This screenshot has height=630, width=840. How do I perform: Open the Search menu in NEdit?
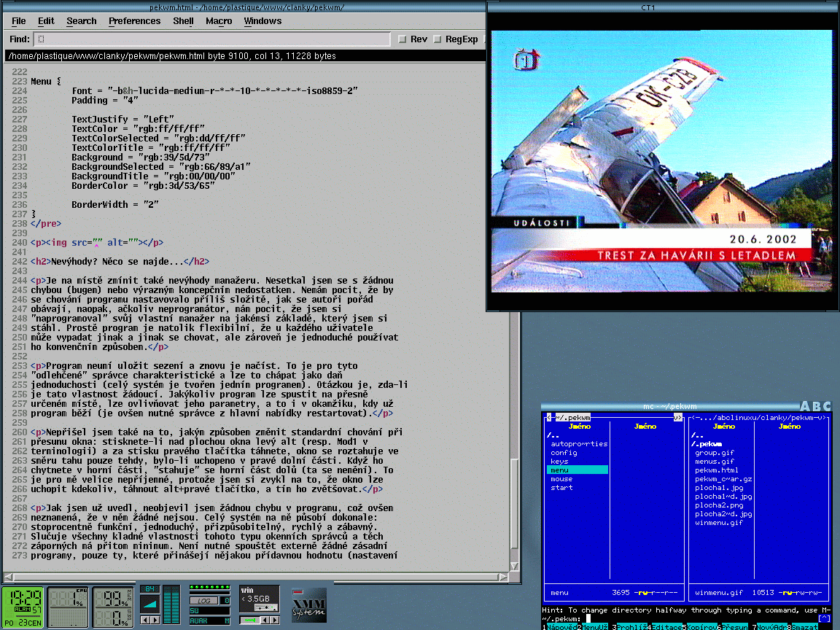[x=82, y=21]
